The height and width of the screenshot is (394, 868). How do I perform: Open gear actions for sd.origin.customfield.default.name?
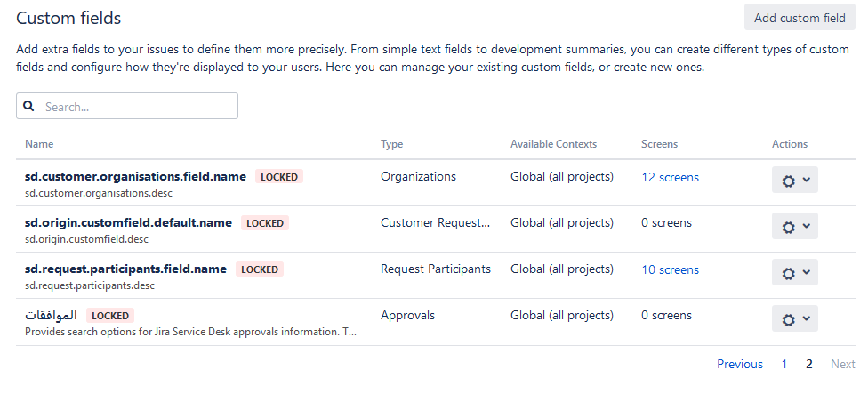click(794, 226)
